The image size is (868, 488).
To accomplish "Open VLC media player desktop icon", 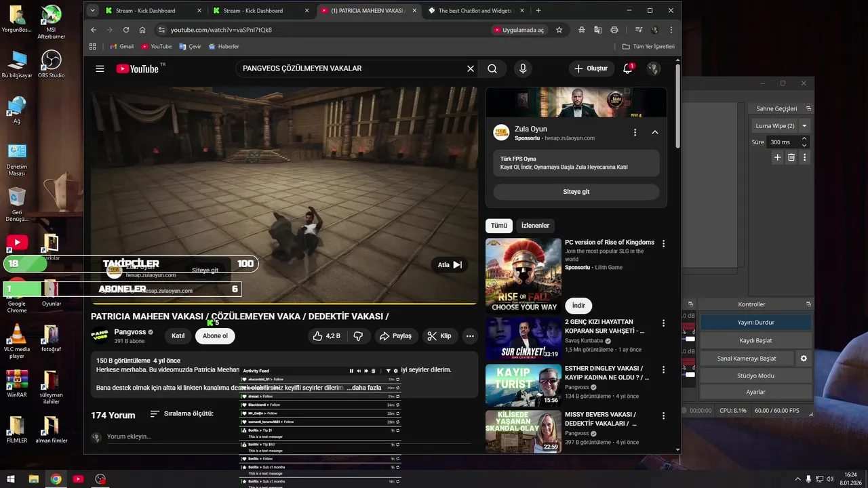I will [17, 342].
